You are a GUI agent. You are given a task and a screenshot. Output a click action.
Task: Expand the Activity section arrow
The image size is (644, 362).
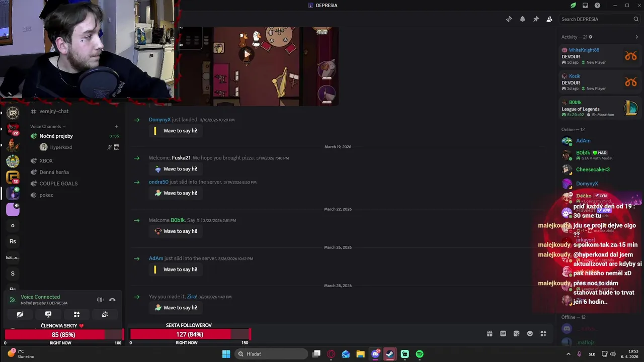pyautogui.click(x=636, y=37)
